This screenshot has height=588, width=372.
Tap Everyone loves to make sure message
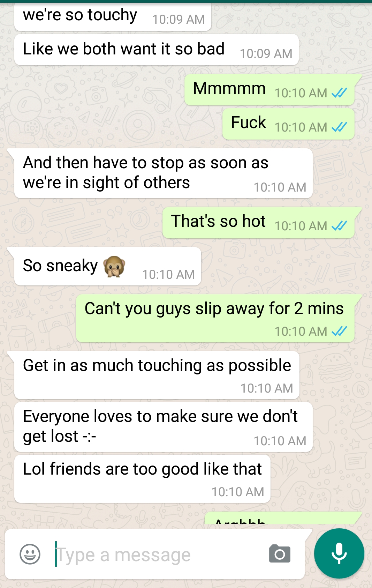pyautogui.click(x=163, y=427)
